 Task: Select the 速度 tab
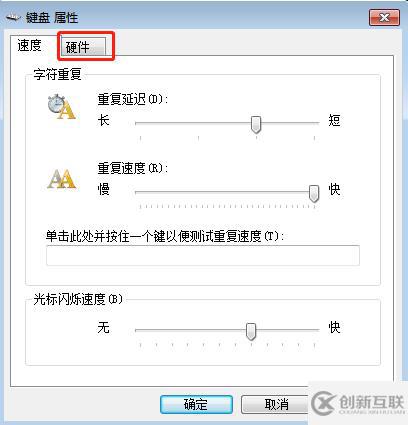pyautogui.click(x=31, y=45)
